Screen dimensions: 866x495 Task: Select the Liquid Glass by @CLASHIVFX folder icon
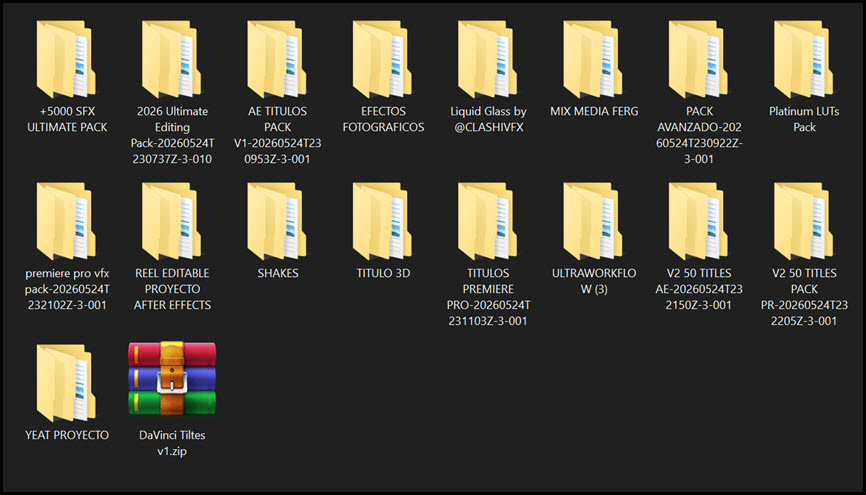coord(488,59)
